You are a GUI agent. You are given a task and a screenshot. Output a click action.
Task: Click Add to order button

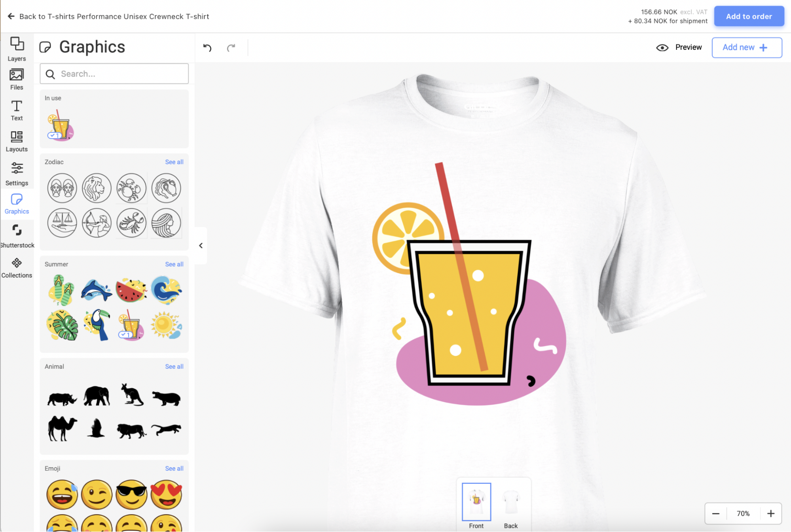coord(749,16)
